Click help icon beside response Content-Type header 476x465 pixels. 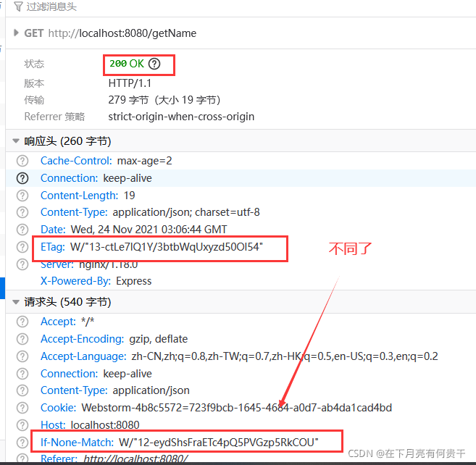pyautogui.click(x=22, y=212)
